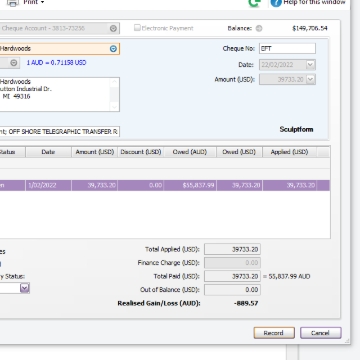Screen dimensions: 360x360
Task: Sort by Owed (USD) column header
Action: (239, 152)
